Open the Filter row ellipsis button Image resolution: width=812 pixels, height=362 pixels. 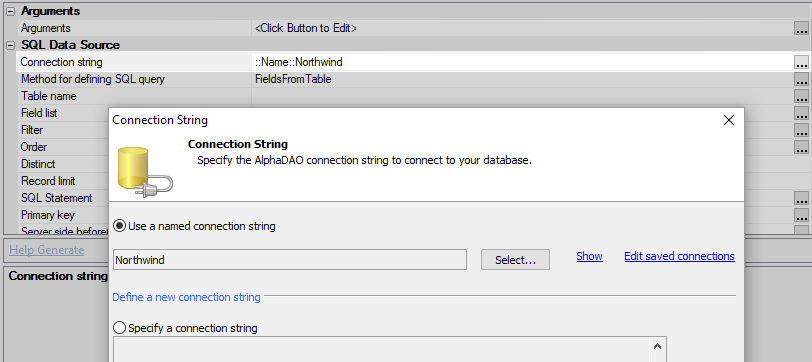click(801, 130)
